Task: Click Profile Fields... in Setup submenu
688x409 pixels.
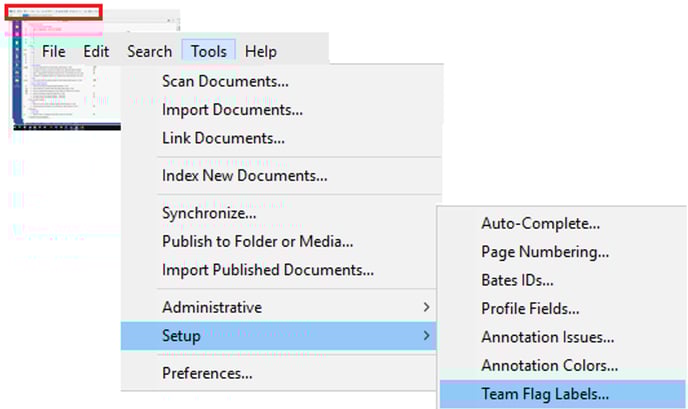Action: click(530, 309)
